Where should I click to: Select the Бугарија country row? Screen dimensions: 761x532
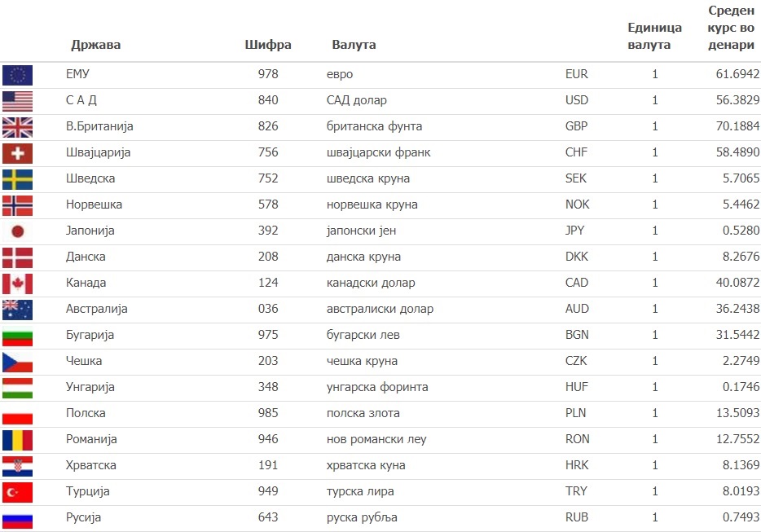tap(380, 336)
